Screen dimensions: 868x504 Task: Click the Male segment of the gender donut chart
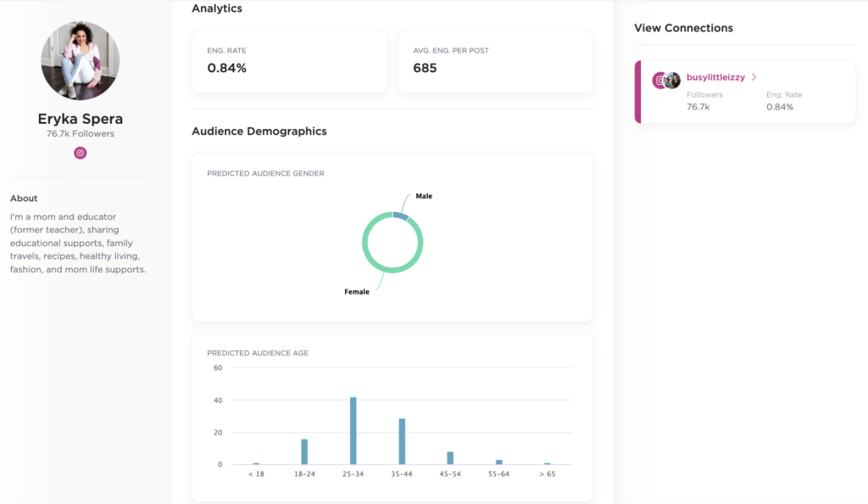click(398, 215)
